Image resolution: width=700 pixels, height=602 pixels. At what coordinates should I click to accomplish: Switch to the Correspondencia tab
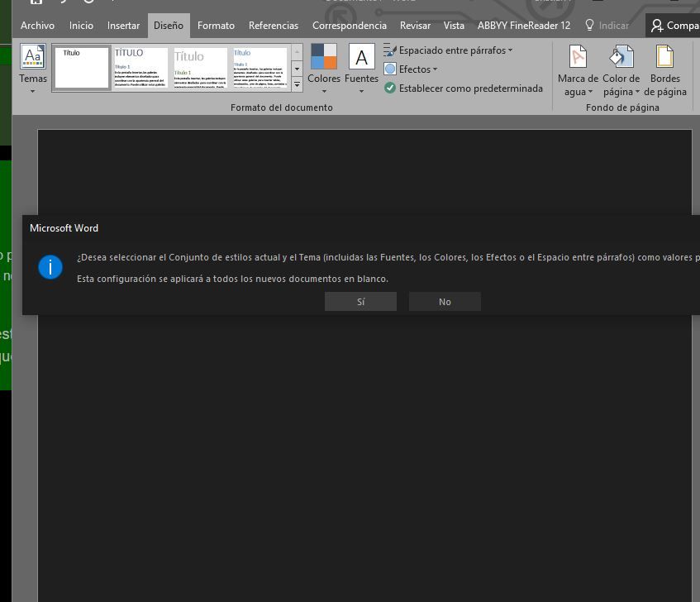click(x=349, y=26)
